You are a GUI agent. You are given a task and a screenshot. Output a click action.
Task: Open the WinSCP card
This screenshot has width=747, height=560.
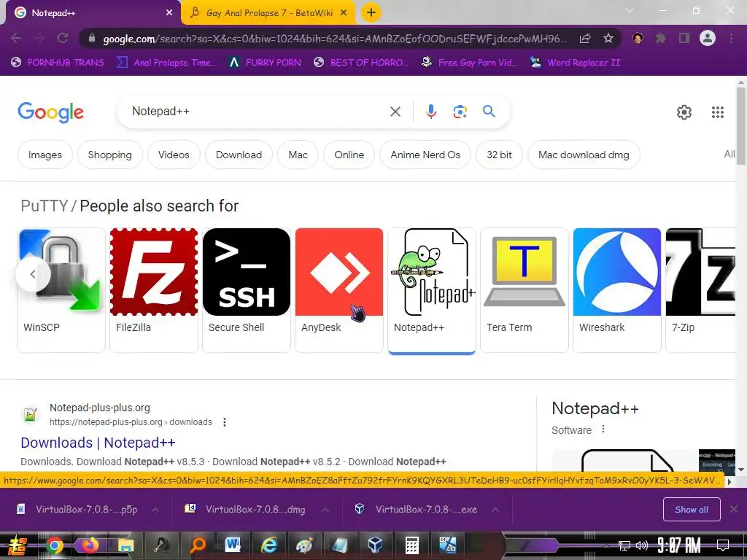(61, 290)
